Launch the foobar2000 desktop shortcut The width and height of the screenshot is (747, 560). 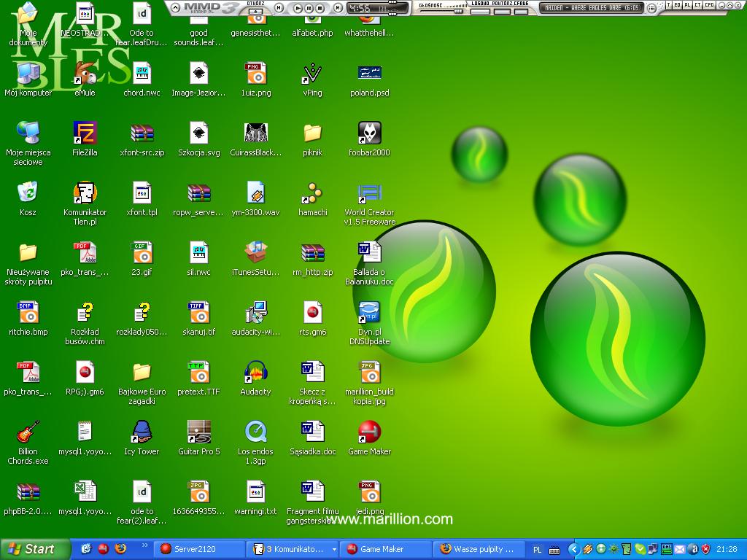[369, 133]
